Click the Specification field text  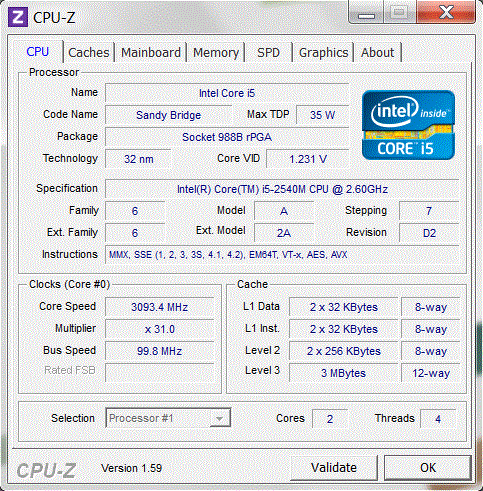(x=282, y=189)
